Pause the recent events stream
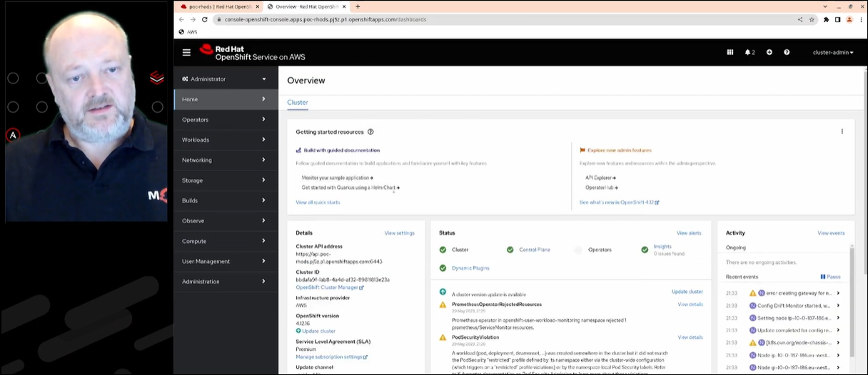 point(830,277)
